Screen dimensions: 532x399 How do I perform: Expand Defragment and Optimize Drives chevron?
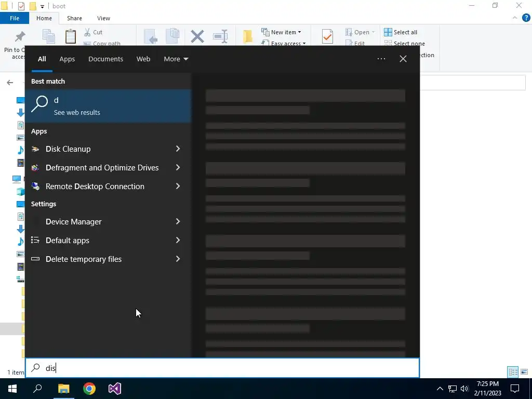178,167
